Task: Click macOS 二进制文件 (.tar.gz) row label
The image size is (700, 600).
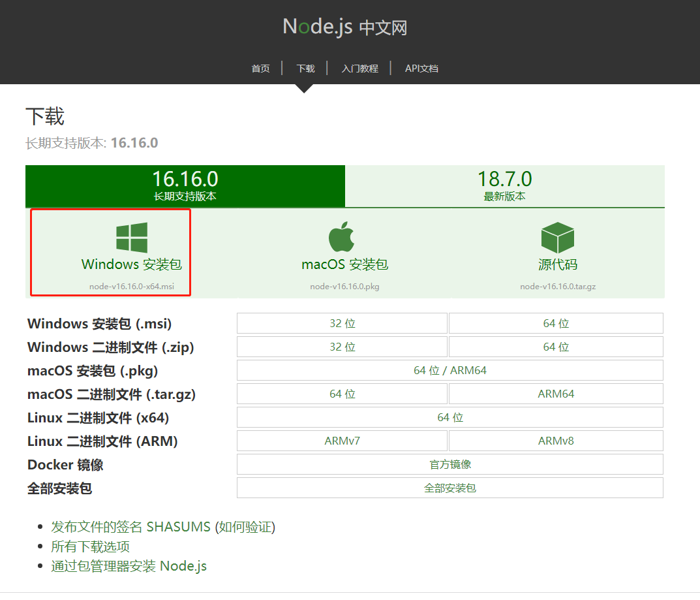Action: click(x=112, y=394)
